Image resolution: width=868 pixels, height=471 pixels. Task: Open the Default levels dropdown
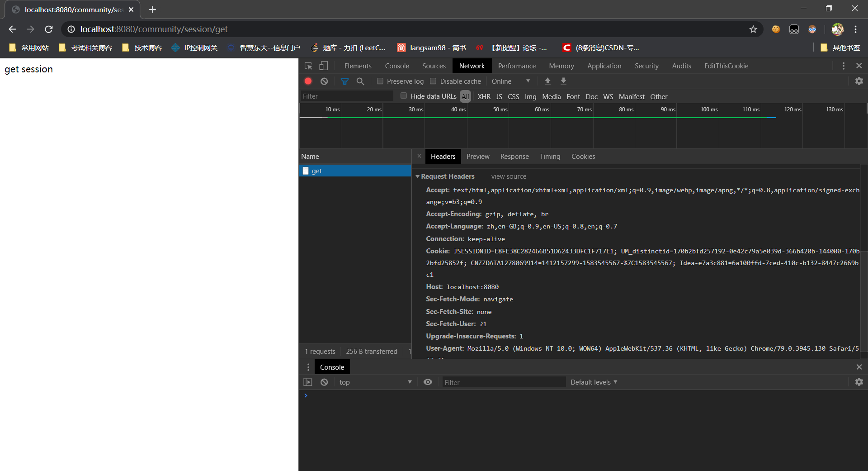point(594,382)
